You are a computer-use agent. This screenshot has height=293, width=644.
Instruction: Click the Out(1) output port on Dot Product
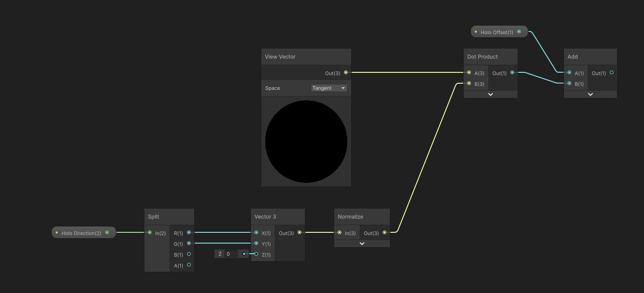pyautogui.click(x=512, y=73)
